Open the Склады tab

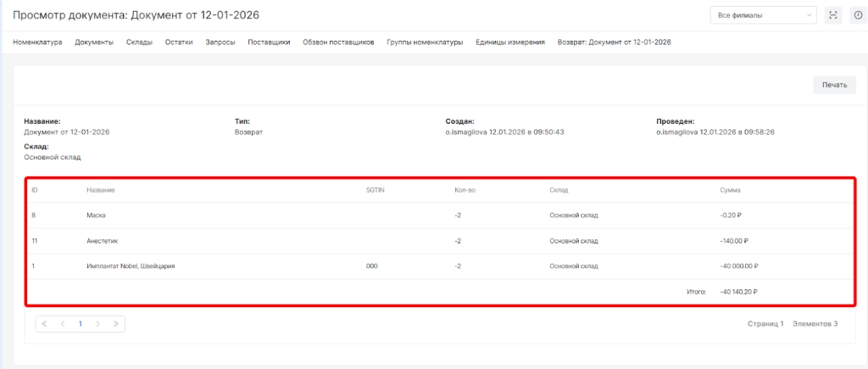[x=139, y=42]
